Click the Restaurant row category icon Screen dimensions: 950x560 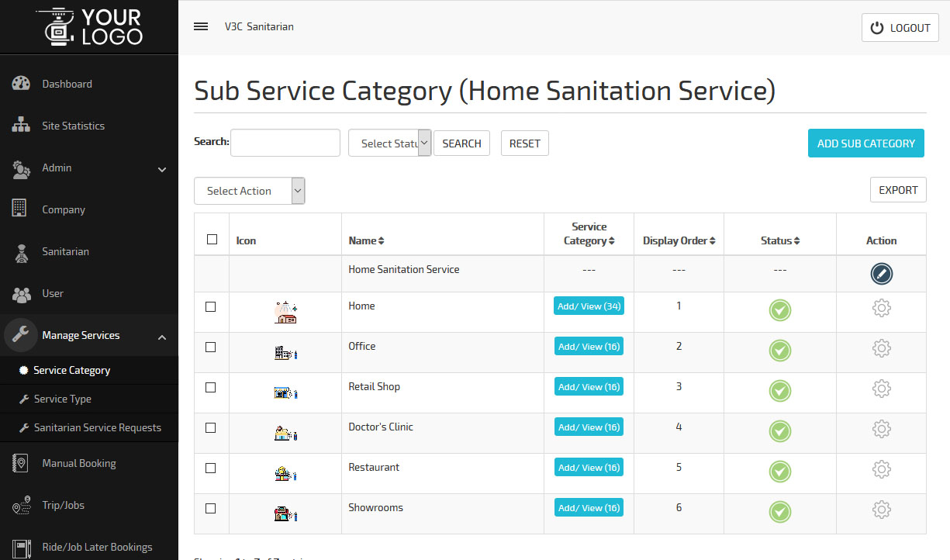click(x=285, y=473)
